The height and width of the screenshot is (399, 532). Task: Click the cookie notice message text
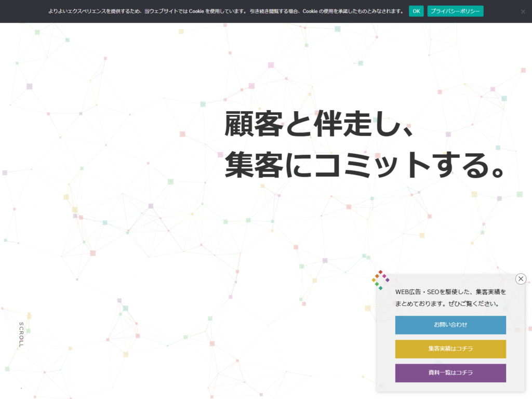pos(225,11)
